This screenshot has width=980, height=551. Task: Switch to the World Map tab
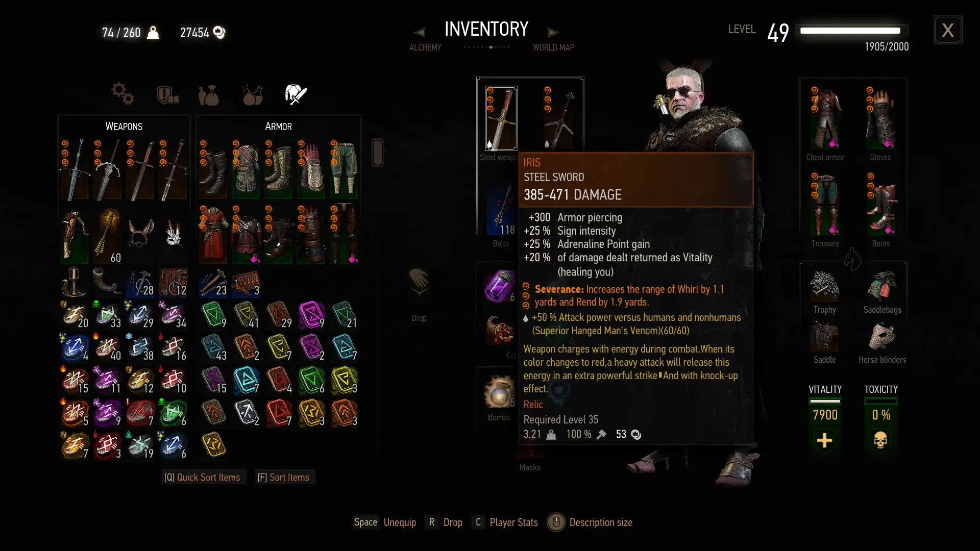click(x=553, y=47)
